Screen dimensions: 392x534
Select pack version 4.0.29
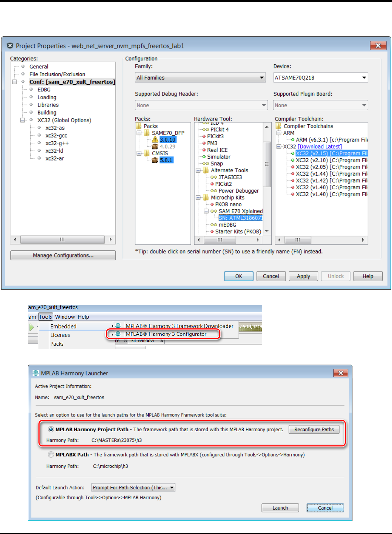168,146
